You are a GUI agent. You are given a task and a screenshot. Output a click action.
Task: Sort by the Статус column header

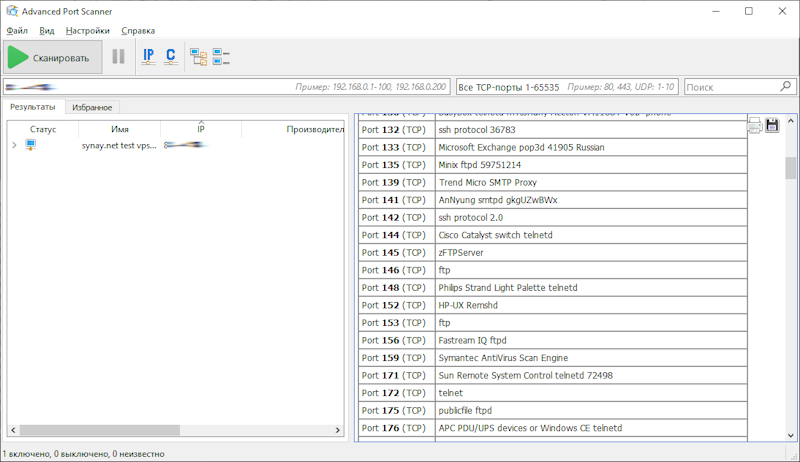[43, 130]
